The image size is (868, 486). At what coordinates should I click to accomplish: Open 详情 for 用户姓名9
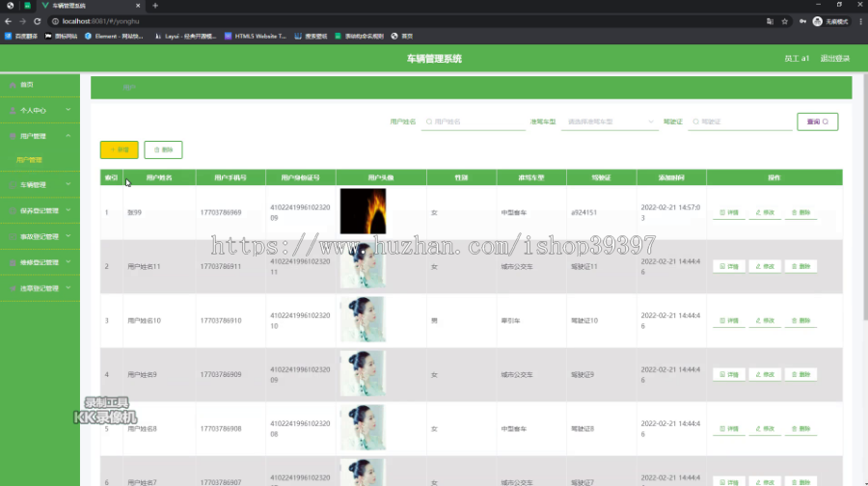(729, 375)
